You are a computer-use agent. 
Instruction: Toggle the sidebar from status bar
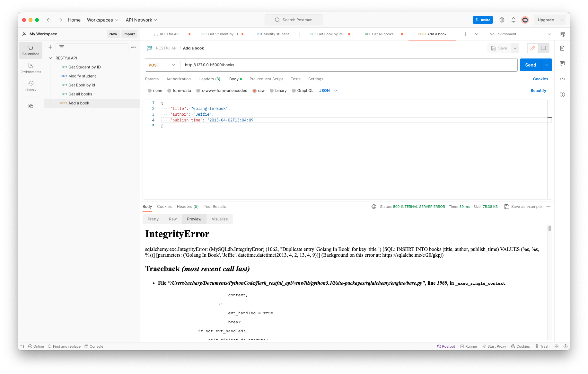(x=22, y=346)
